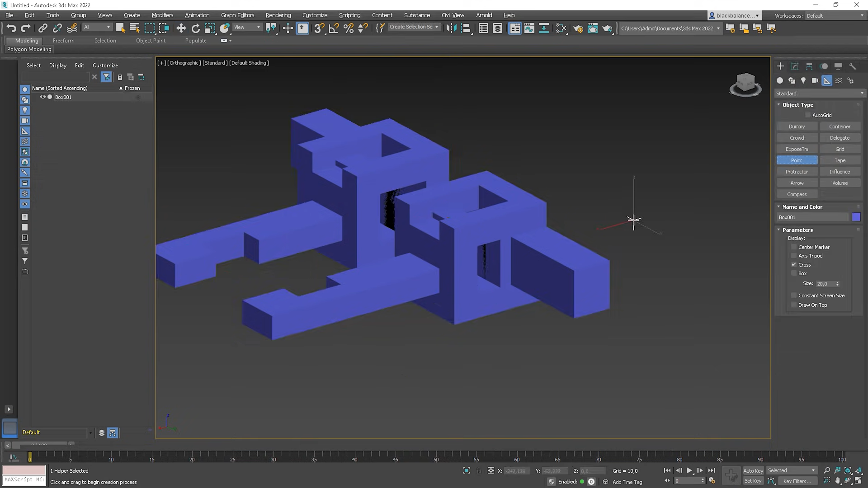
Task: Click the Rendering menu item
Action: (x=278, y=15)
